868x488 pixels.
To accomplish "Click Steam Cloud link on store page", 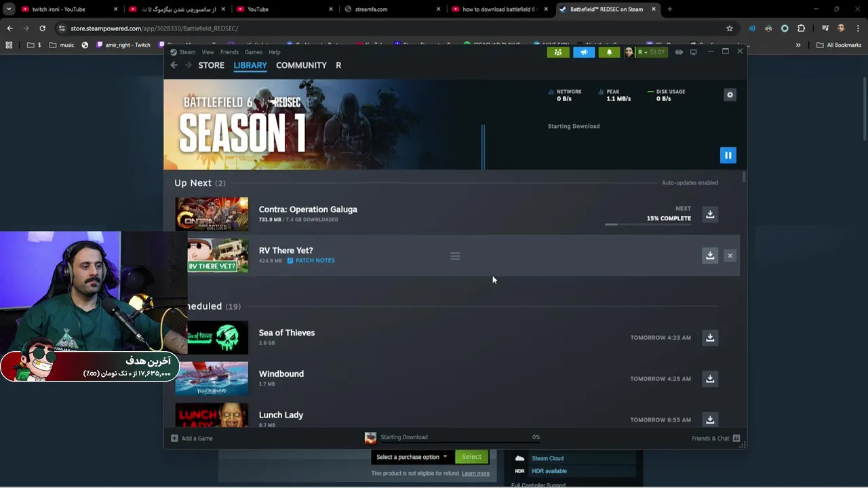I will [x=547, y=458].
